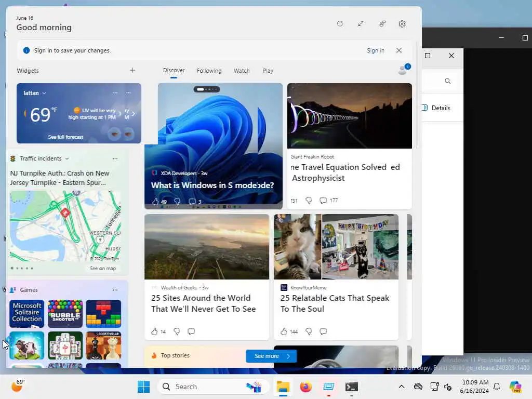Open comments on Windows S mode article
Image resolution: width=532 pixels, height=399 pixels.
(192, 202)
